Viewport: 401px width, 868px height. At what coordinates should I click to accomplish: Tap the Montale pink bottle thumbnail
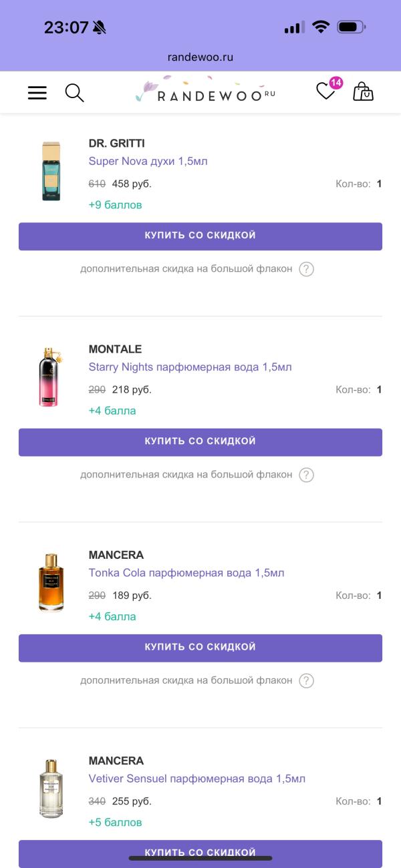pos(49,377)
